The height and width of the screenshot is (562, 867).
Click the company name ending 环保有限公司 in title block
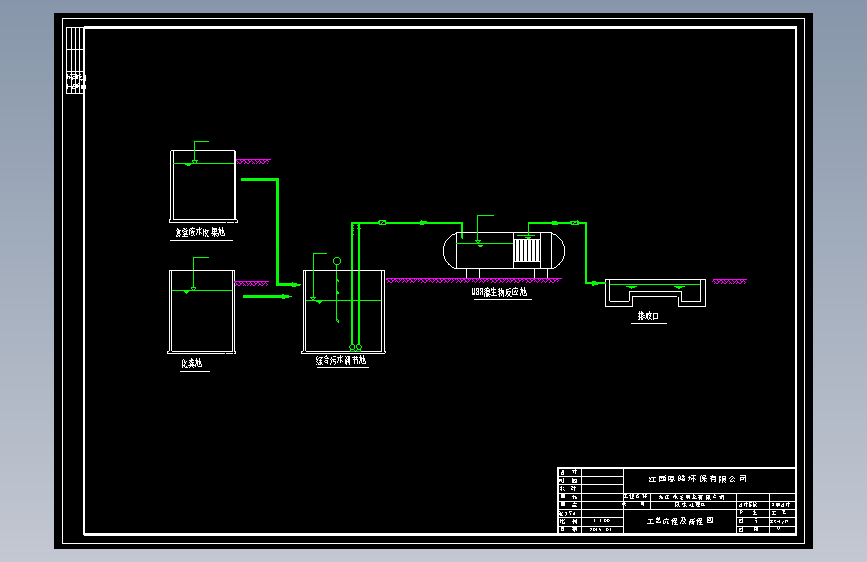click(698, 478)
